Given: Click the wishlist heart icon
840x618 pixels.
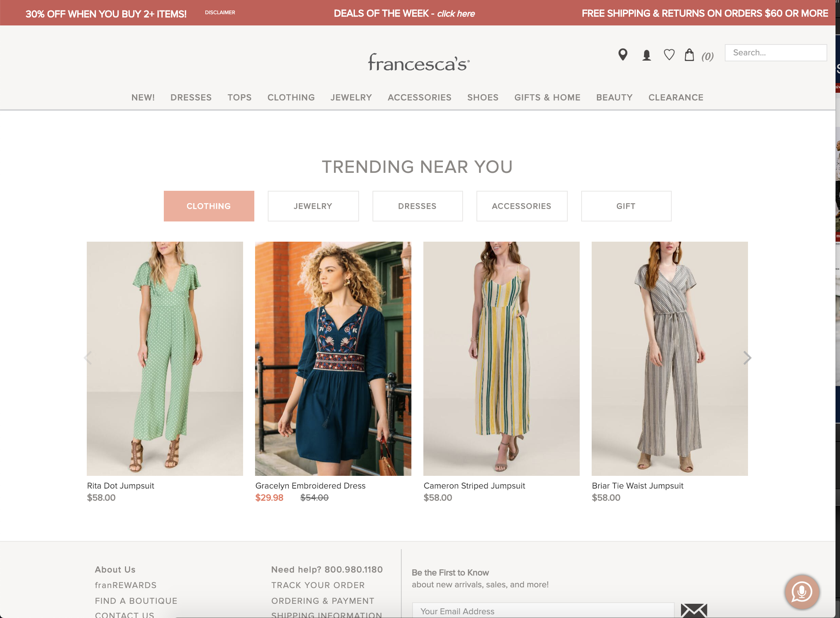Looking at the screenshot, I should (x=669, y=55).
